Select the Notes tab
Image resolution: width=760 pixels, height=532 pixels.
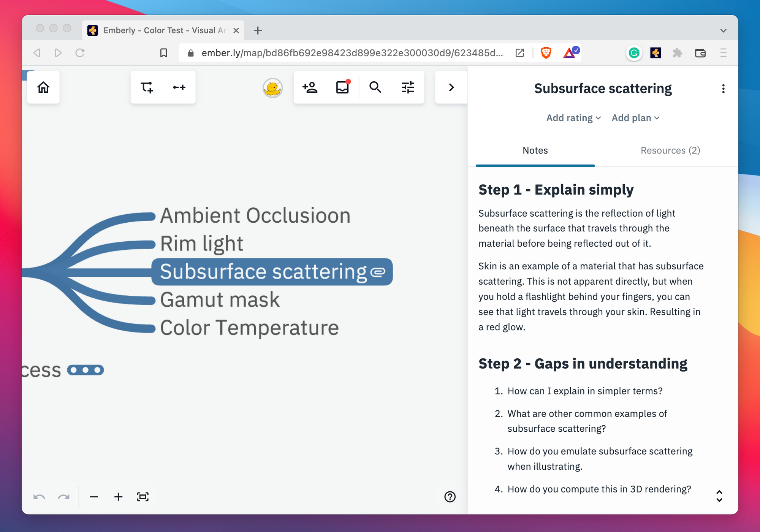(x=535, y=150)
